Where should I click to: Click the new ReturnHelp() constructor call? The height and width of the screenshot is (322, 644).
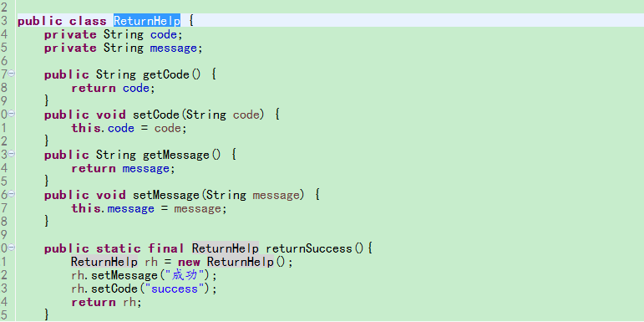[236, 262]
